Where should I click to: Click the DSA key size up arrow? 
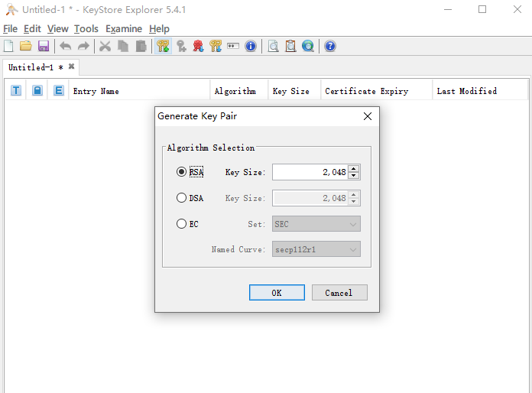pos(354,194)
